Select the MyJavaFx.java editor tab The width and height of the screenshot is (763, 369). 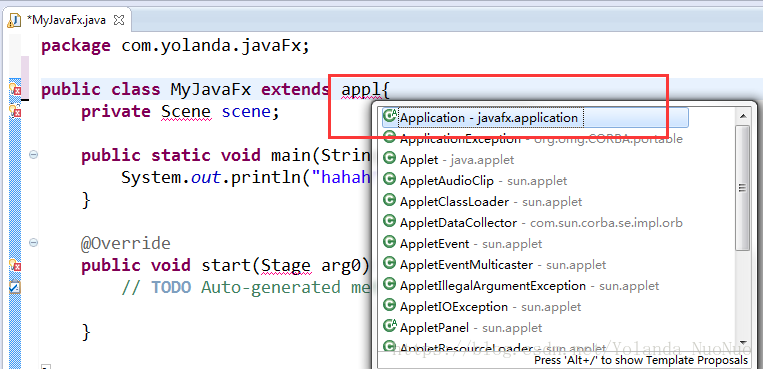tap(66, 21)
